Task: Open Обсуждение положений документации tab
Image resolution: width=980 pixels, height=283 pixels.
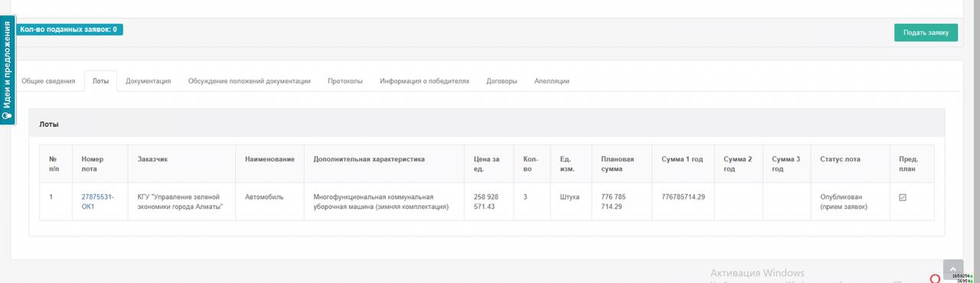Action: click(250, 81)
